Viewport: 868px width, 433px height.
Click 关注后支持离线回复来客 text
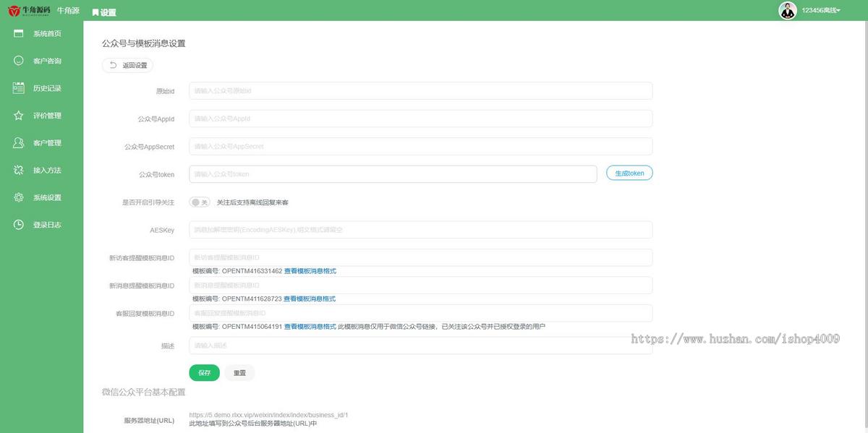click(252, 202)
